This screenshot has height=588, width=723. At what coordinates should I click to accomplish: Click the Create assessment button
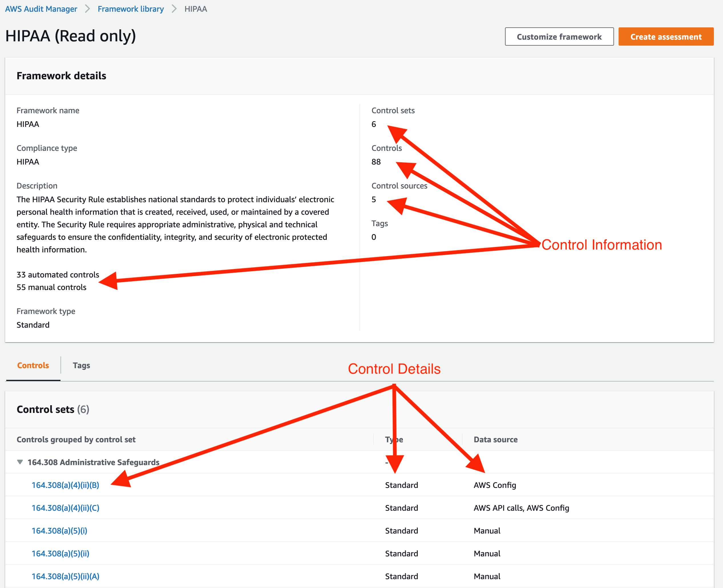[665, 36]
